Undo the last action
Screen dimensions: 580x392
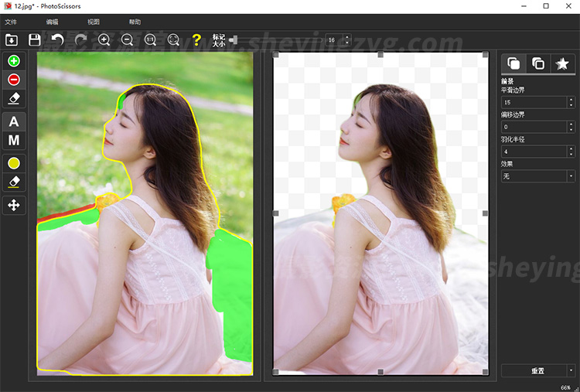pos(57,39)
